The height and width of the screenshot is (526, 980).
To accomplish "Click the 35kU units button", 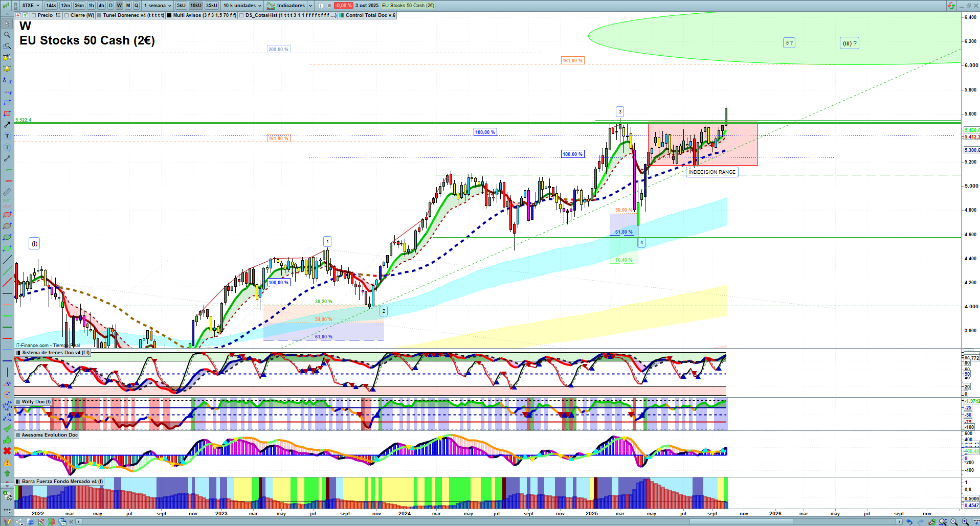I will pos(212,6).
